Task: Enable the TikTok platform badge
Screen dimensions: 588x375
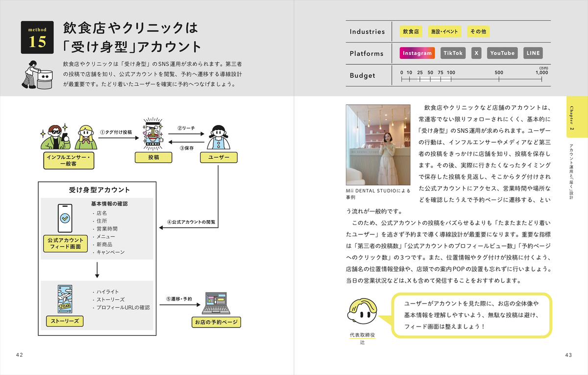Action: click(x=453, y=53)
